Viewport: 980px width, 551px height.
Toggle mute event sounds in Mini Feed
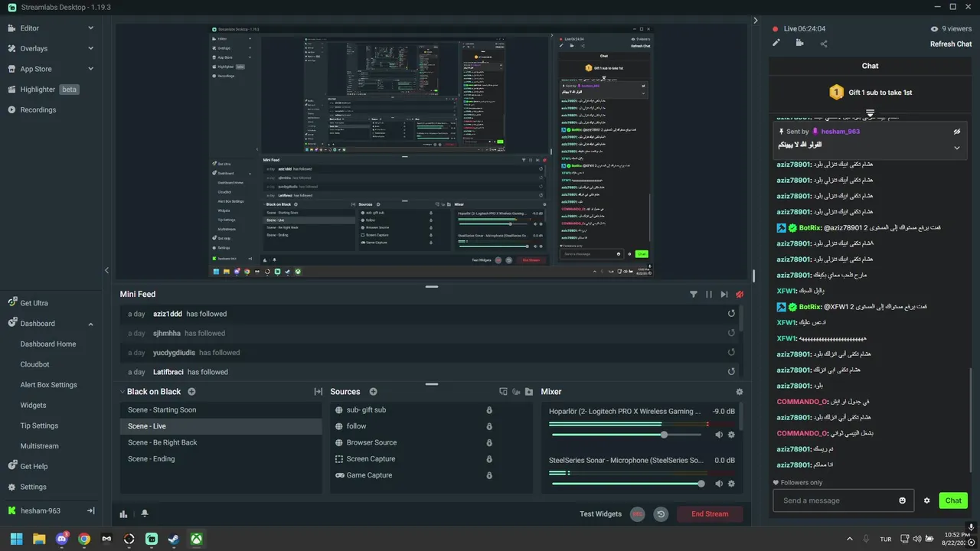[740, 294]
